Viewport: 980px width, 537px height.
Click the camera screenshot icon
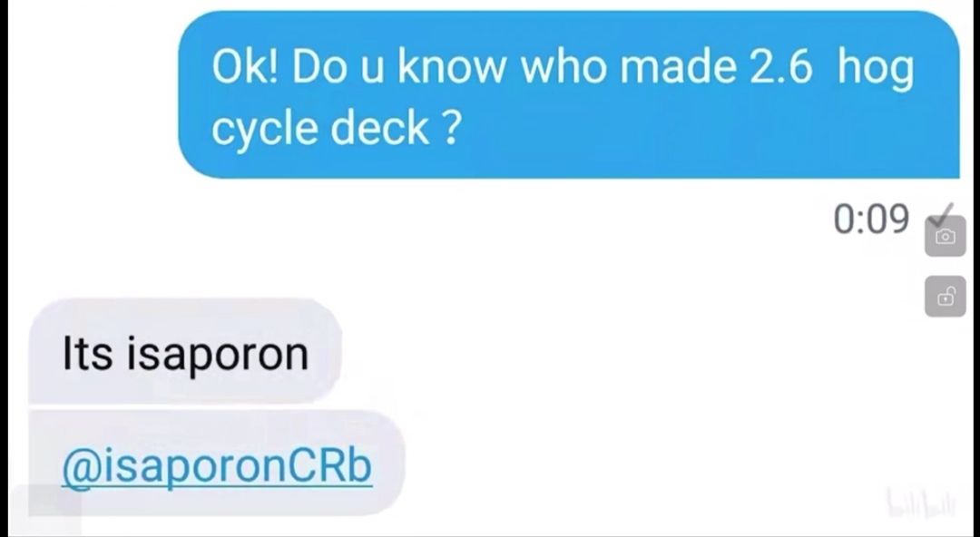click(945, 237)
